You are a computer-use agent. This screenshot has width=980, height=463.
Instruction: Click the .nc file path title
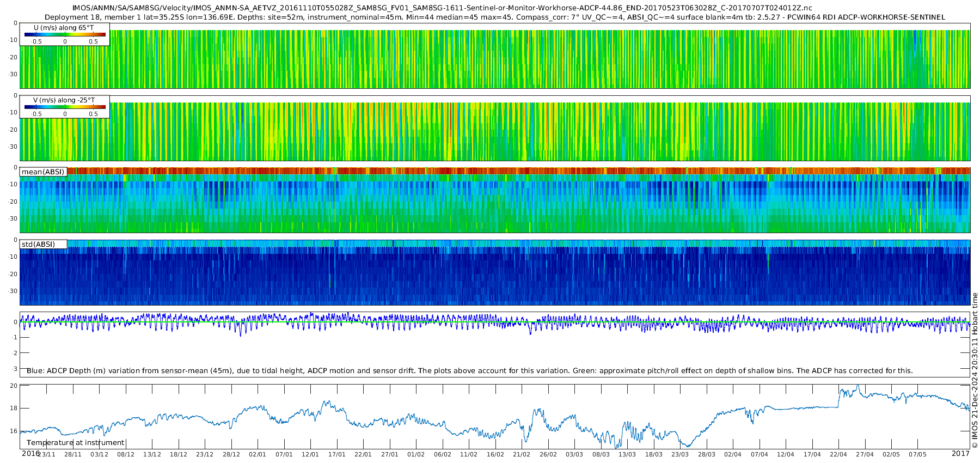[x=442, y=8]
